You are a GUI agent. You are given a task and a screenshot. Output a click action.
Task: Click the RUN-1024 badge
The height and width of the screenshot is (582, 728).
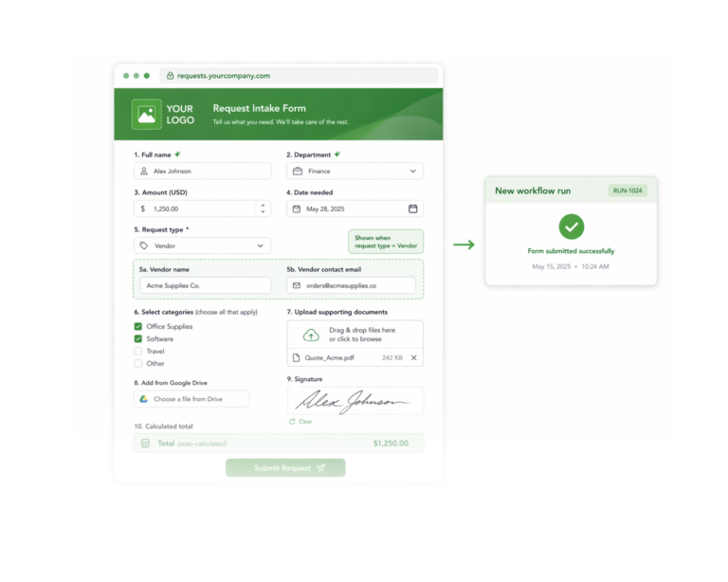628,191
